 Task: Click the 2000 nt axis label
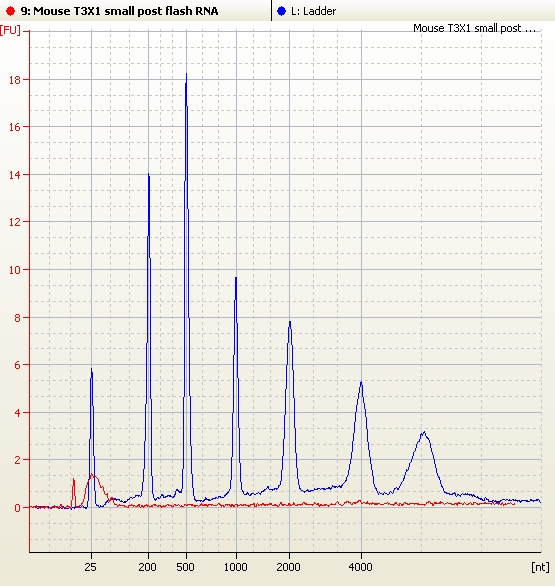point(288,567)
